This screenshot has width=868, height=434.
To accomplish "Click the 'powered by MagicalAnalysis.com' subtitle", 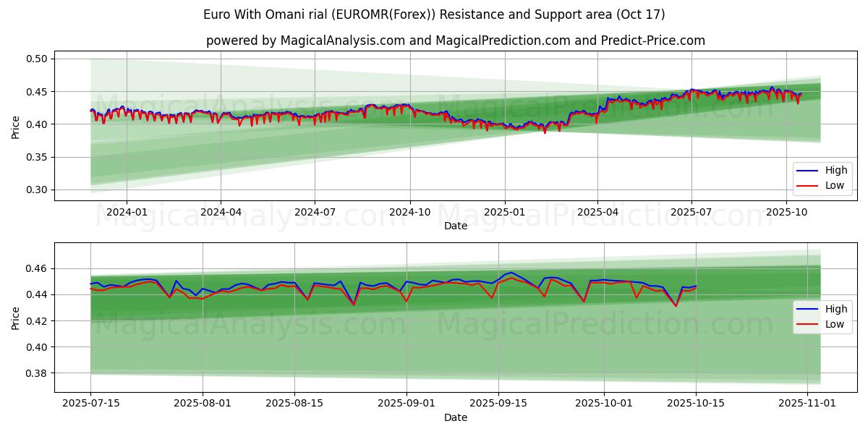I will (456, 41).
